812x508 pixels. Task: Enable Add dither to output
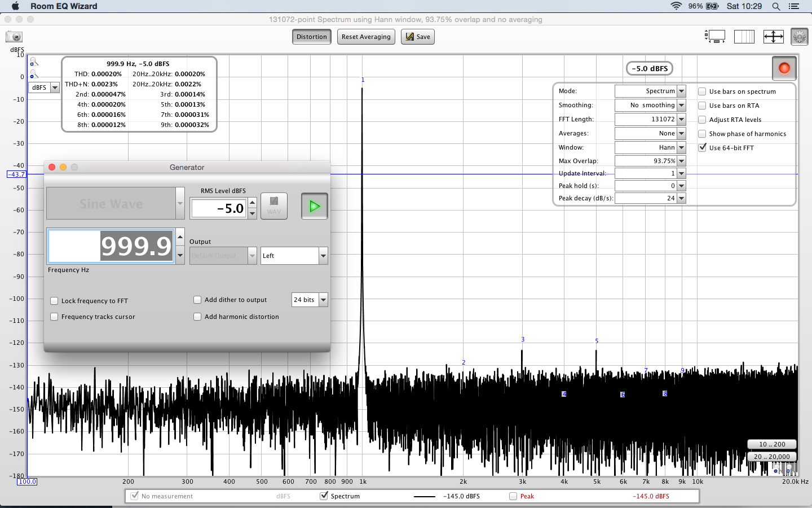[197, 300]
